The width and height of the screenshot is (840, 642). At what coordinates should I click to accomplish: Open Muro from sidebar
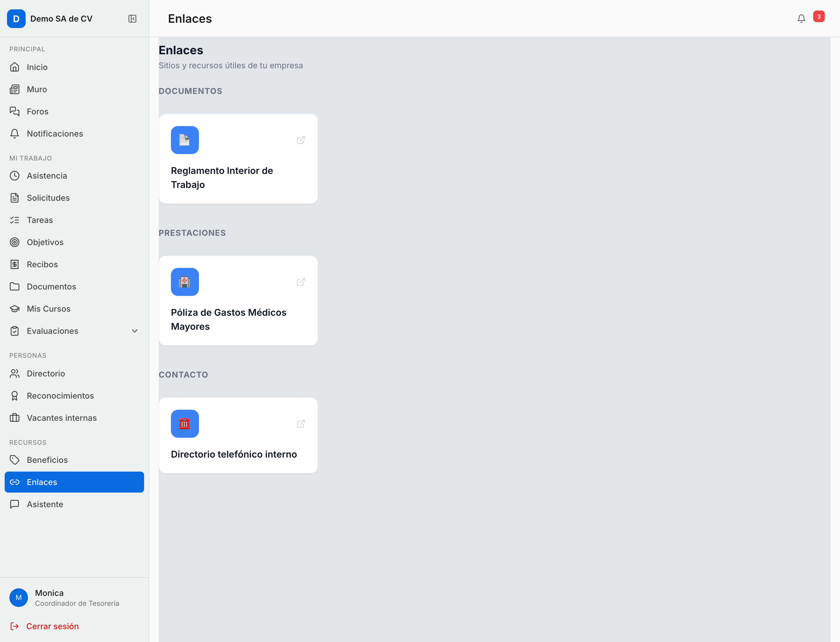click(x=74, y=89)
